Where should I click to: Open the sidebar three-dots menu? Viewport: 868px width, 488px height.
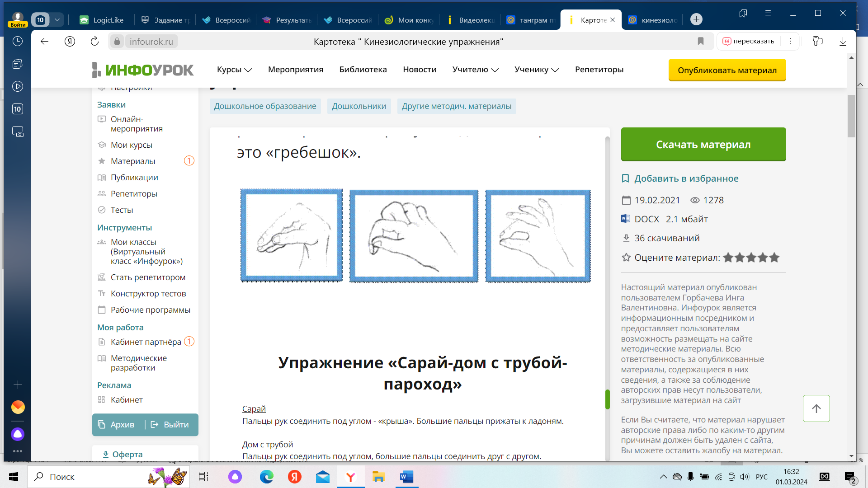pos(18,451)
